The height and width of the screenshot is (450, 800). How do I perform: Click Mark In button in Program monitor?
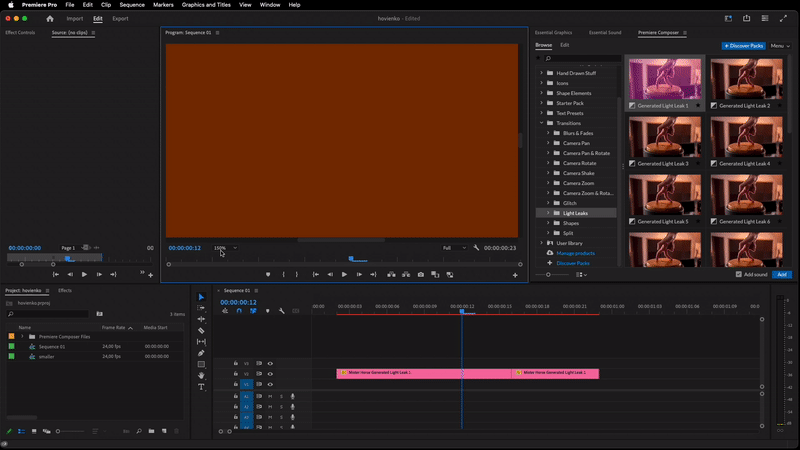[x=284, y=274]
